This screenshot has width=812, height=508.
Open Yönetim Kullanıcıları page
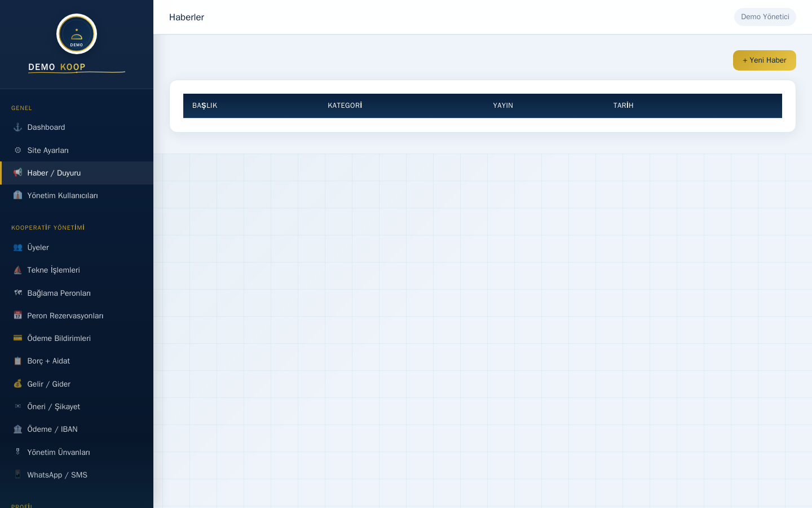pyautogui.click(x=77, y=195)
